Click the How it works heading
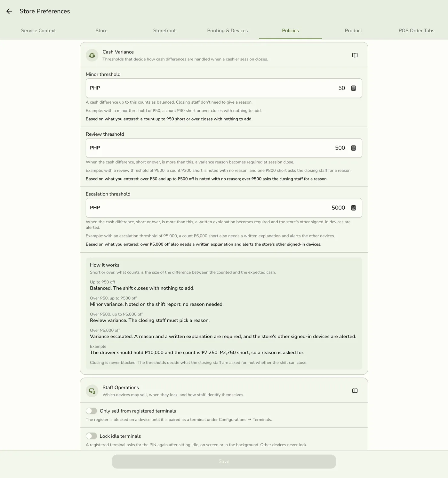This screenshot has height=478, width=448. tap(105, 265)
